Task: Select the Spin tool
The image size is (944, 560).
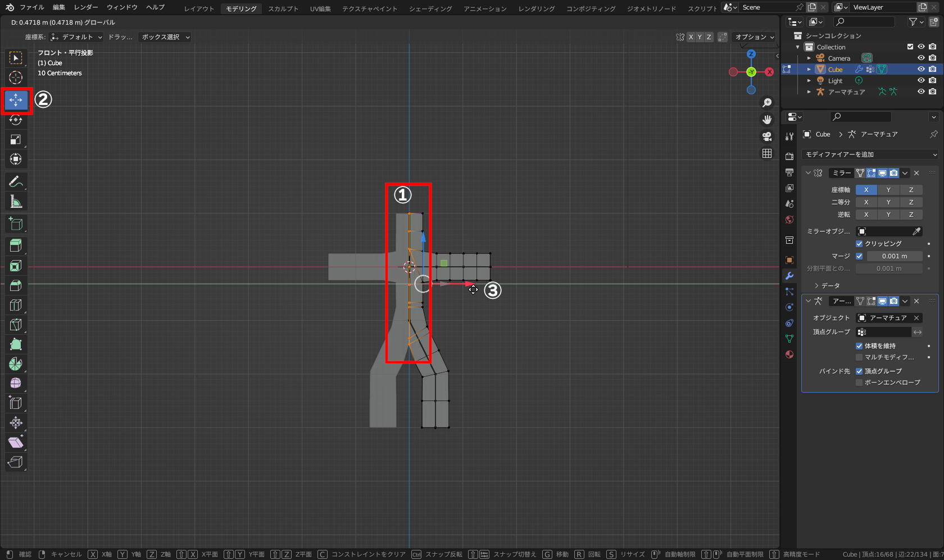Action: pos(16,364)
